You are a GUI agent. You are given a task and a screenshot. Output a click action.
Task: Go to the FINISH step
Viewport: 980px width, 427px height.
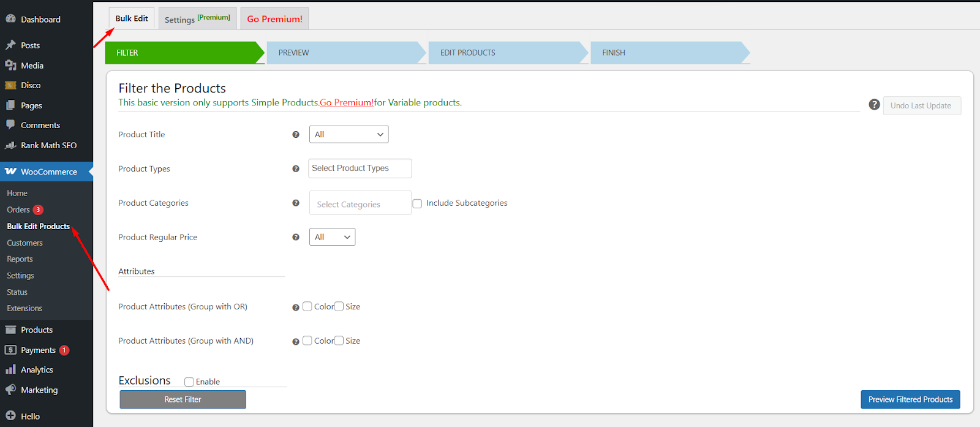click(x=670, y=53)
